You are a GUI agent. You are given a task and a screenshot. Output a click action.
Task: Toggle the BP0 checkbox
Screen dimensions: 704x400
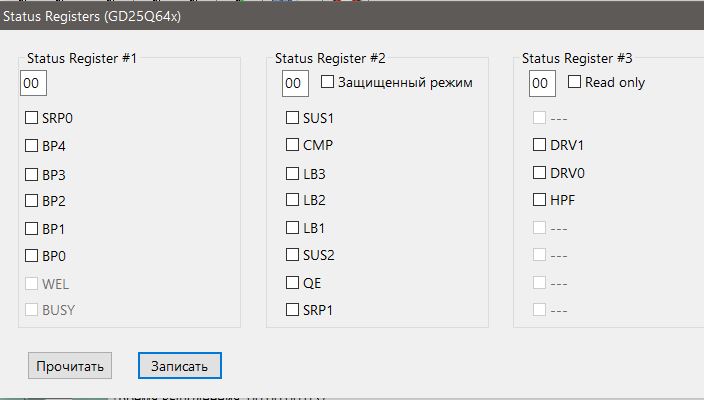coord(33,256)
